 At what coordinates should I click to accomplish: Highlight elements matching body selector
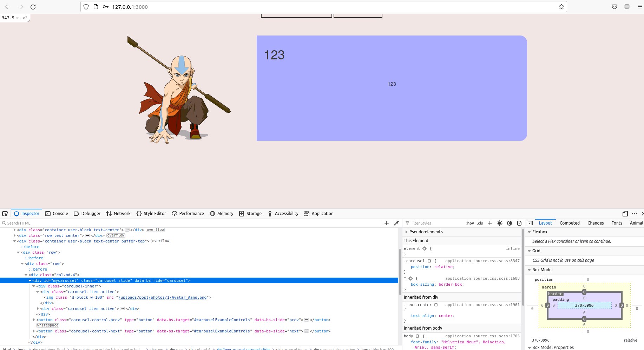pyautogui.click(x=418, y=336)
